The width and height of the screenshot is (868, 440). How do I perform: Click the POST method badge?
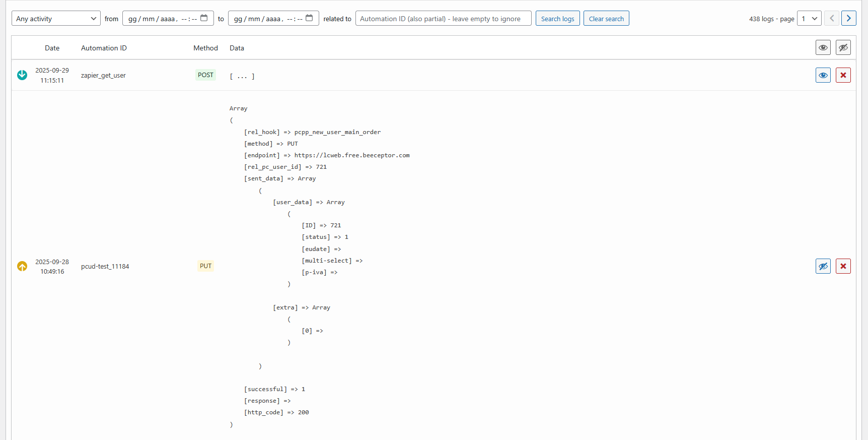205,75
